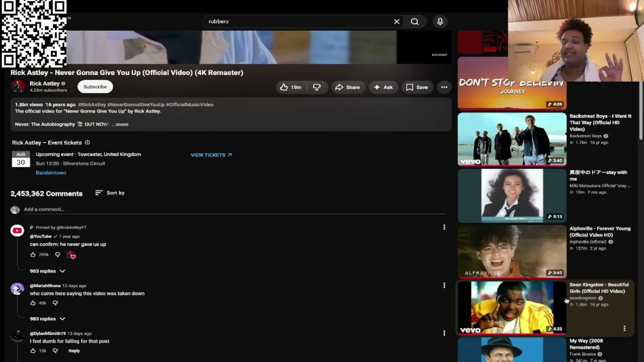Reply to DylanMSmith19's comment
This screenshot has height=362, width=644.
(x=74, y=351)
